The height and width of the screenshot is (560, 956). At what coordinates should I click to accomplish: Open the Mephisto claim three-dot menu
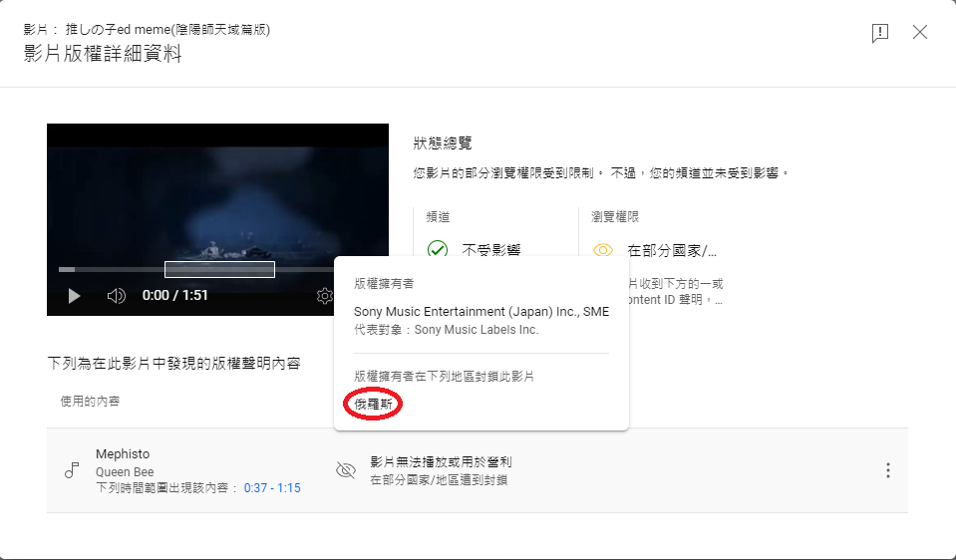(x=887, y=469)
